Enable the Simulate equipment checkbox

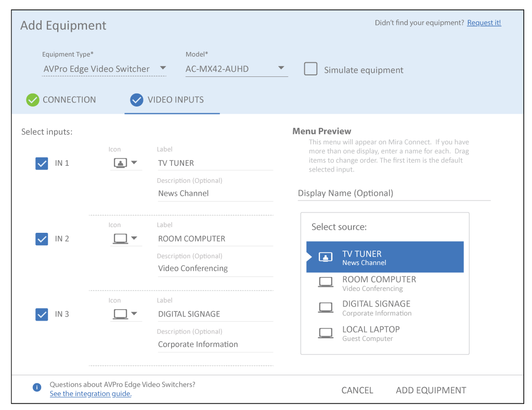coord(310,69)
